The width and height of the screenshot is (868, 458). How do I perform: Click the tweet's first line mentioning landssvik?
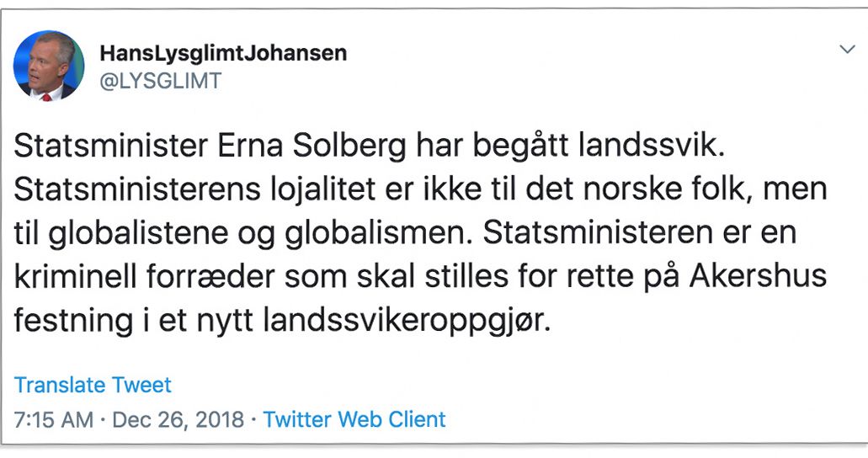pos(369,148)
